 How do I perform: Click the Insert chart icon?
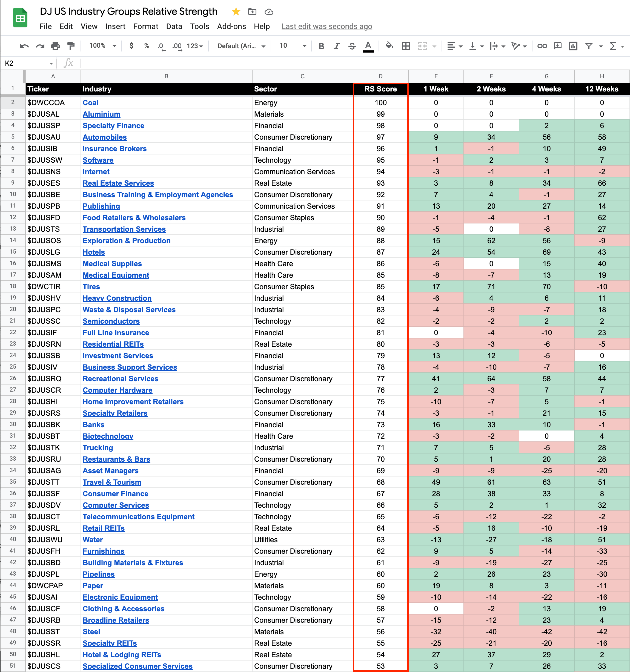[x=573, y=46]
